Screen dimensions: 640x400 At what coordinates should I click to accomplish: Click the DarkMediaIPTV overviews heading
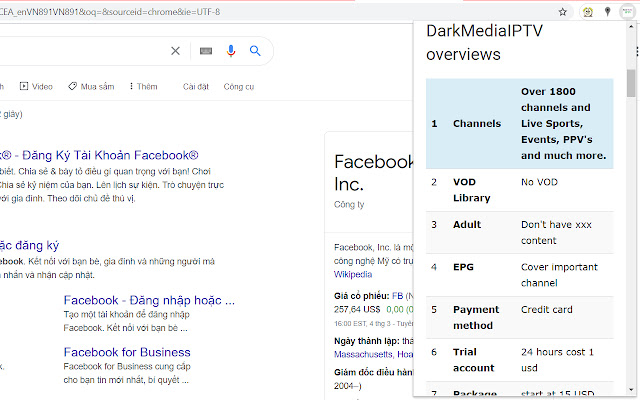[484, 42]
